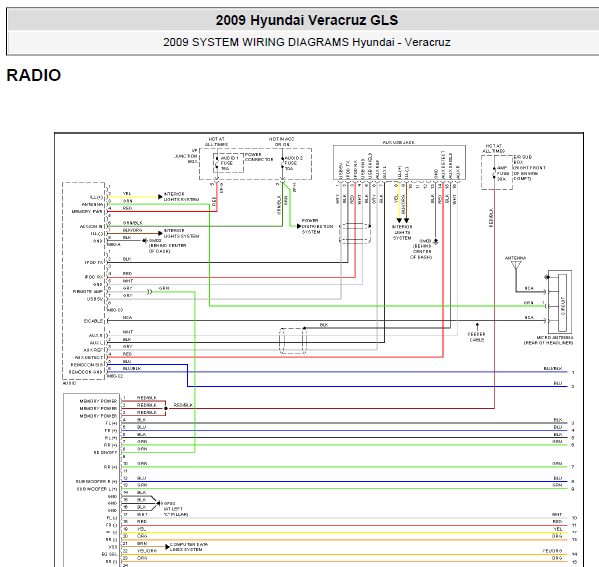This screenshot has width=599, height=567.
Task: Click the 'GRN/BLK' wire label at pin 6
Action: point(133,222)
